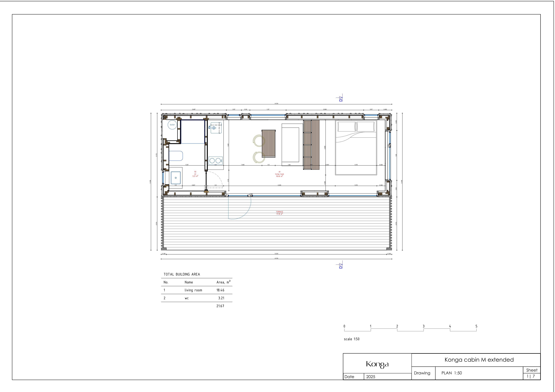The image size is (555, 392).
Task: Click the '2.936' dimension at the top
Action: tap(325, 109)
